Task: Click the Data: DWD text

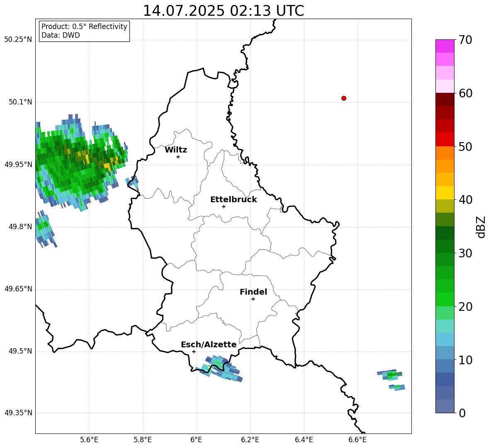Action: pyautogui.click(x=61, y=35)
